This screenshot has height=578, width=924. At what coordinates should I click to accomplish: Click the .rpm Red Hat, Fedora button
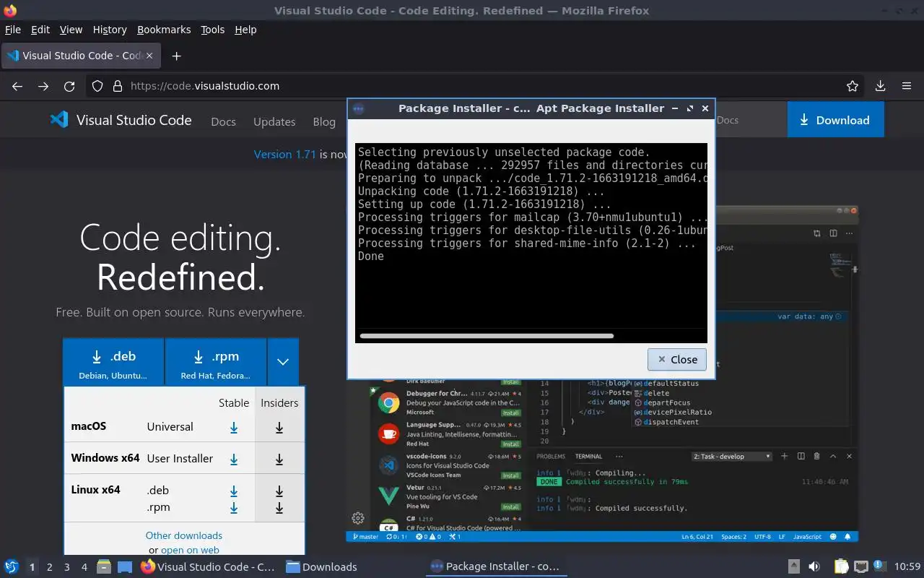coord(216,362)
